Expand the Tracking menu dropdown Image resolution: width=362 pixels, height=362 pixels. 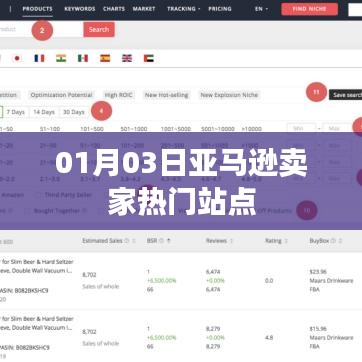click(184, 9)
